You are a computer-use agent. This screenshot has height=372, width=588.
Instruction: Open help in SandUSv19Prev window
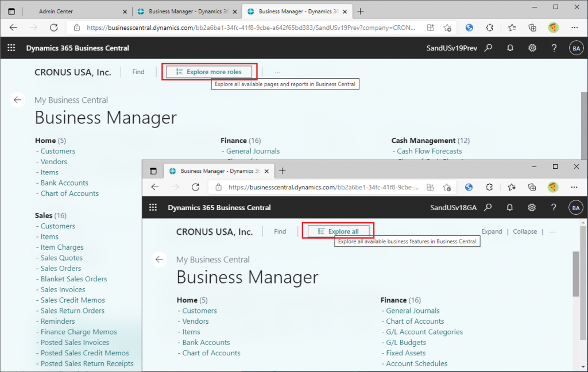click(554, 48)
